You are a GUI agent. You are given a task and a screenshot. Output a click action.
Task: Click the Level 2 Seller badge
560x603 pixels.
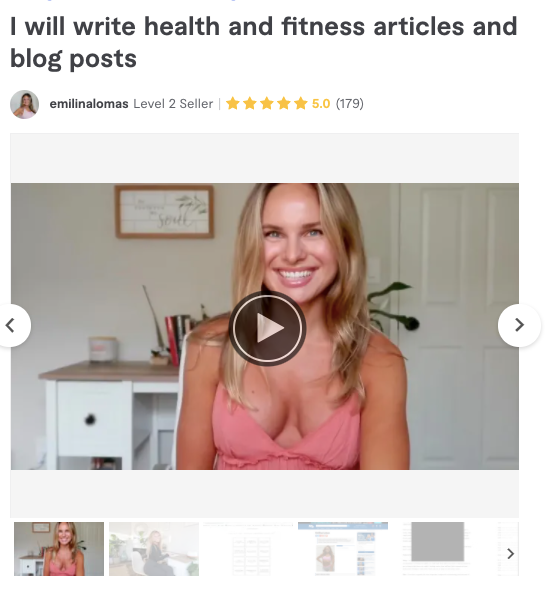coord(173,104)
